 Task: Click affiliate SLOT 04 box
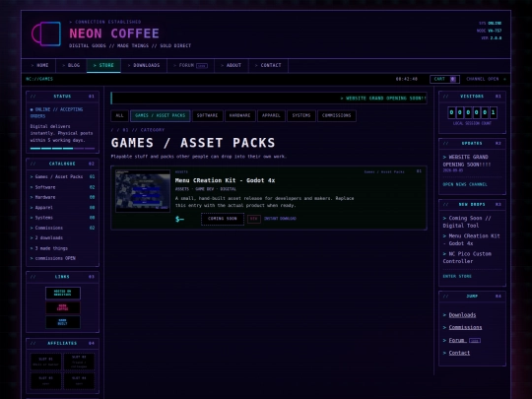pyautogui.click(x=79, y=380)
